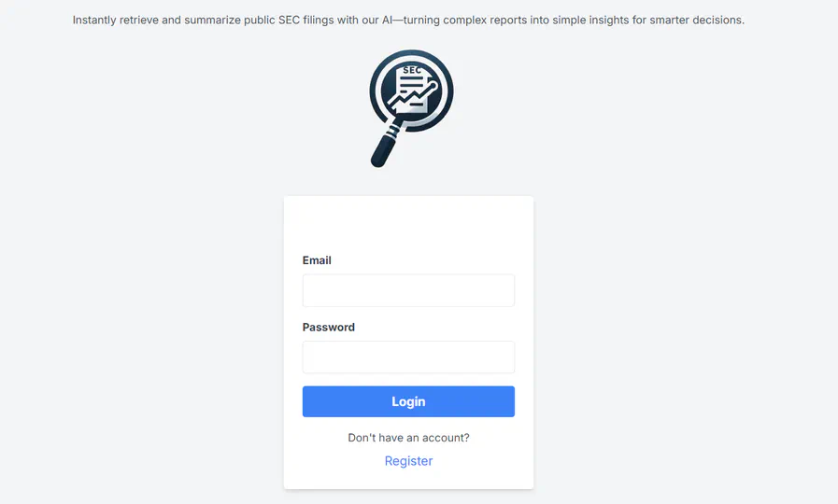This screenshot has width=838, height=504.
Task: Click "smarter decisions" at tagline end
Action: (697, 21)
